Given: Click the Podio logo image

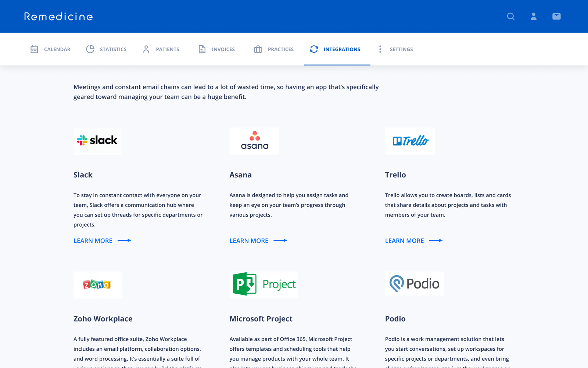Looking at the screenshot, I should pos(414,284).
